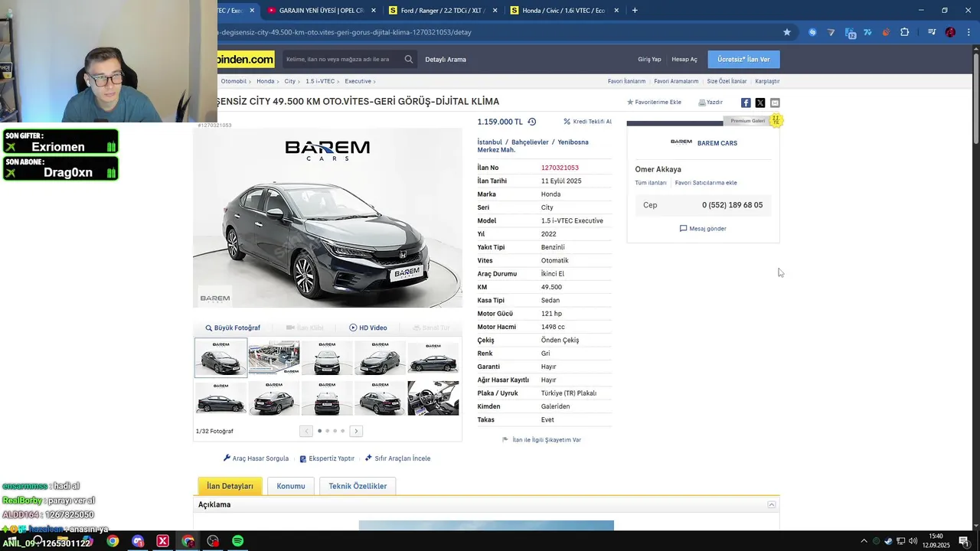Select the Konumu tab
This screenshot has width=980, height=551.
291,486
